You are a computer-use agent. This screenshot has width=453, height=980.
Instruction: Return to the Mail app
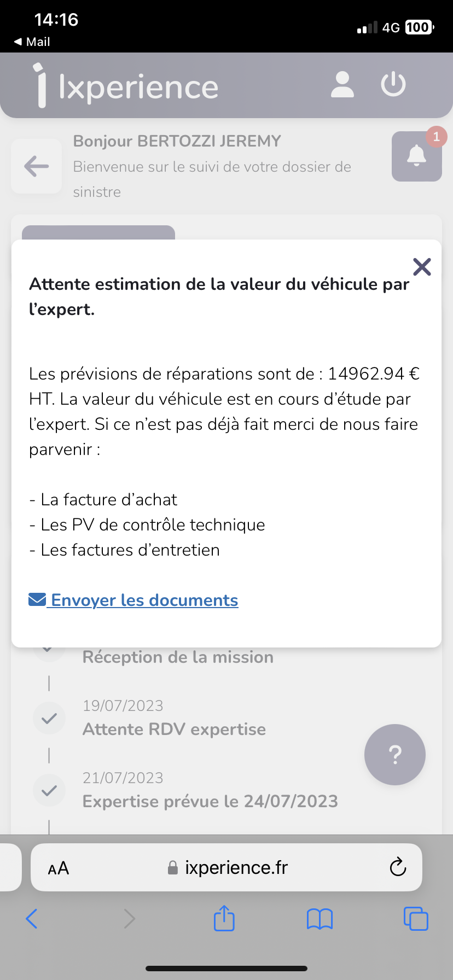pos(32,42)
